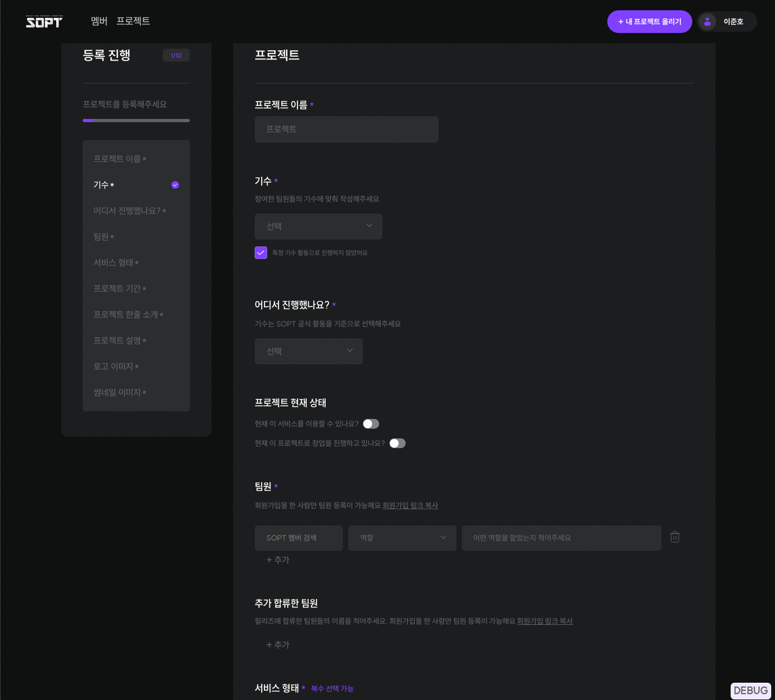Click the trash icon next to the team member row
This screenshot has height=700, width=775.
coord(674,537)
